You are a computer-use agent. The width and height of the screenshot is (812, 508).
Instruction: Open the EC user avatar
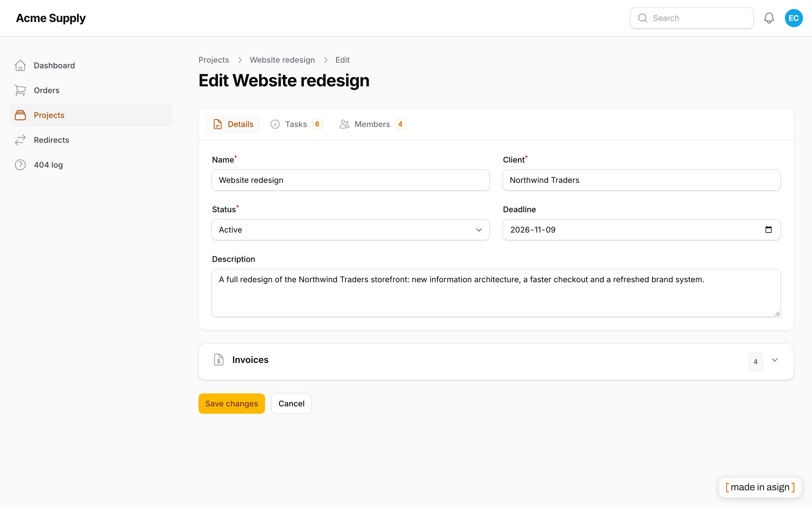794,18
